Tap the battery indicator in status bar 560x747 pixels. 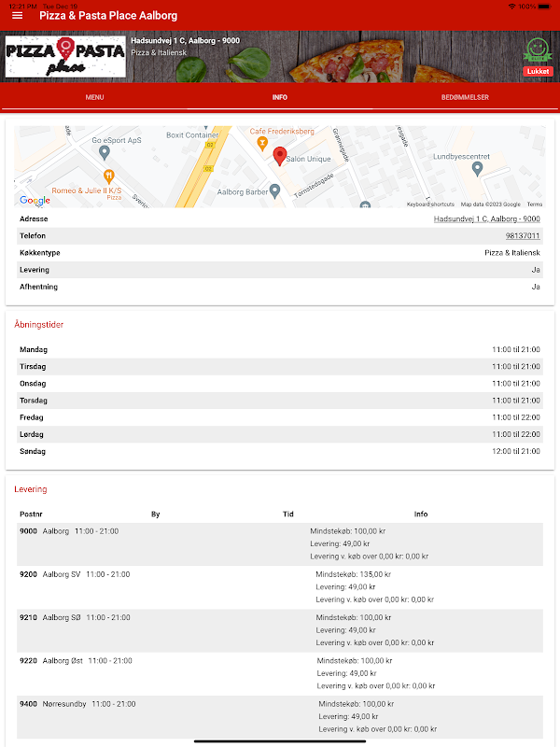pyautogui.click(x=545, y=7)
